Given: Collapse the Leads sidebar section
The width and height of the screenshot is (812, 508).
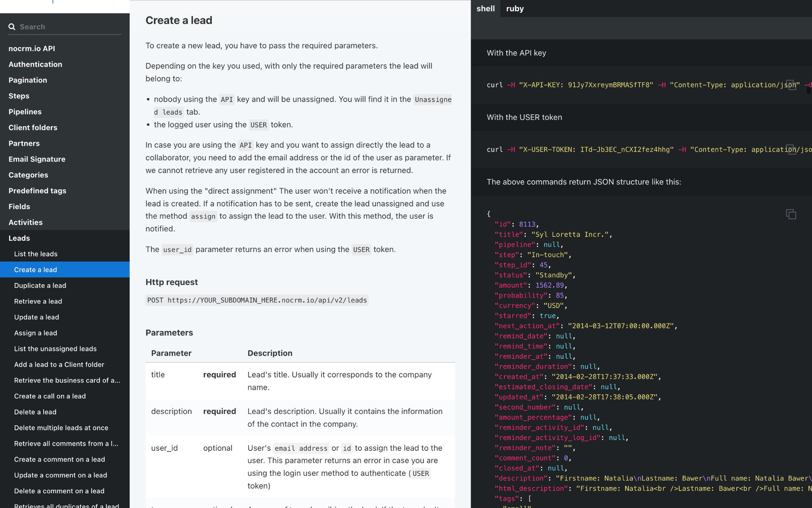Looking at the screenshot, I should (x=19, y=238).
